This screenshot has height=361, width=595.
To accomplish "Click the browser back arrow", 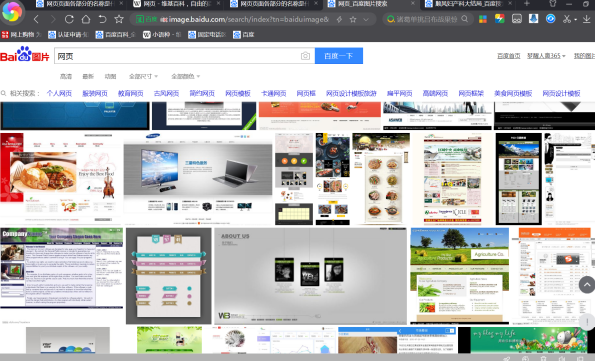I will [36, 19].
